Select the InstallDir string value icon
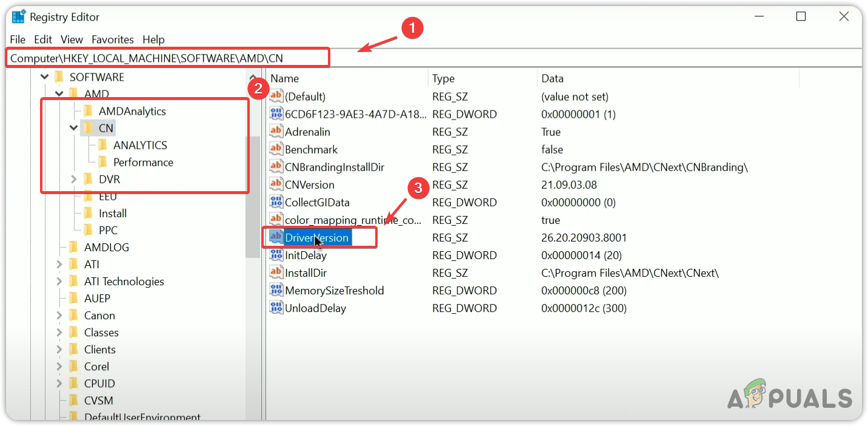Viewport: 868px width, 426px height. (x=276, y=272)
